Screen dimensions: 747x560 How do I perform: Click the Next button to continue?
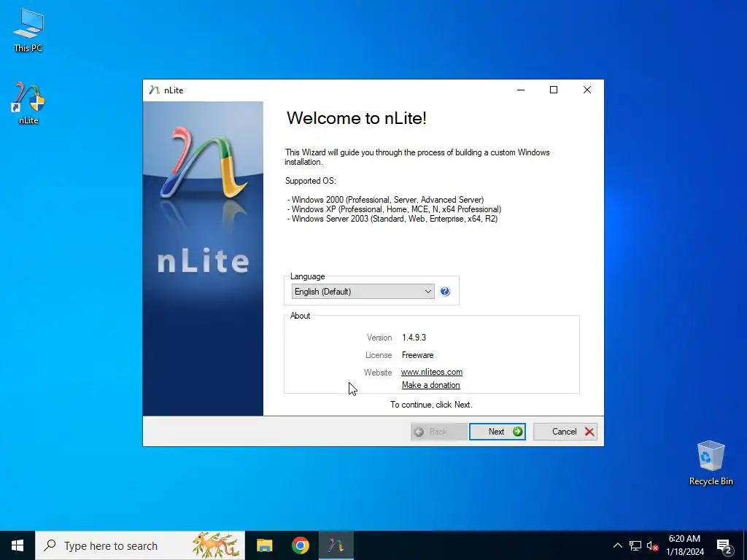[x=497, y=432]
